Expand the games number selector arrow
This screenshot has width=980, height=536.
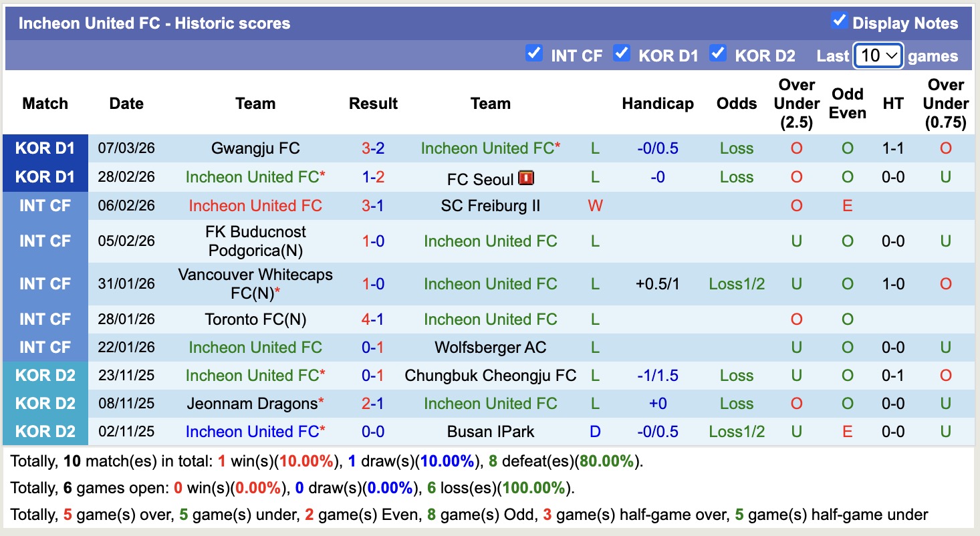[x=892, y=55]
